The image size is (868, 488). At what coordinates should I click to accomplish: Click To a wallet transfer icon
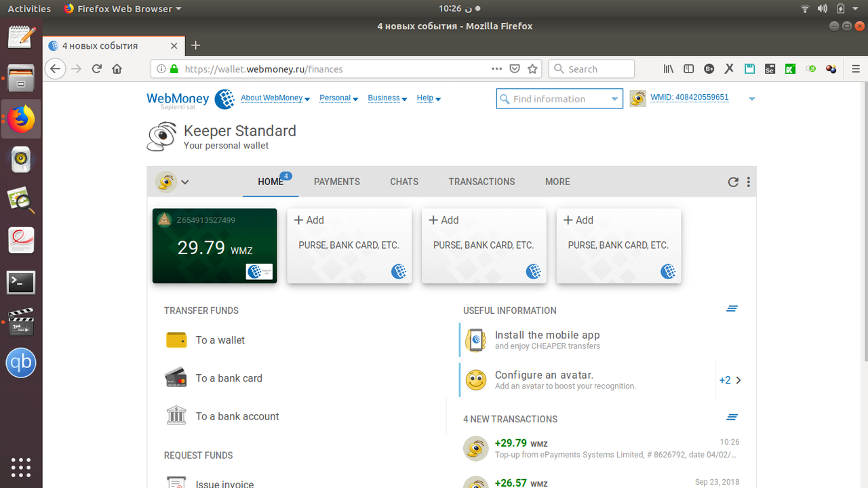click(176, 340)
